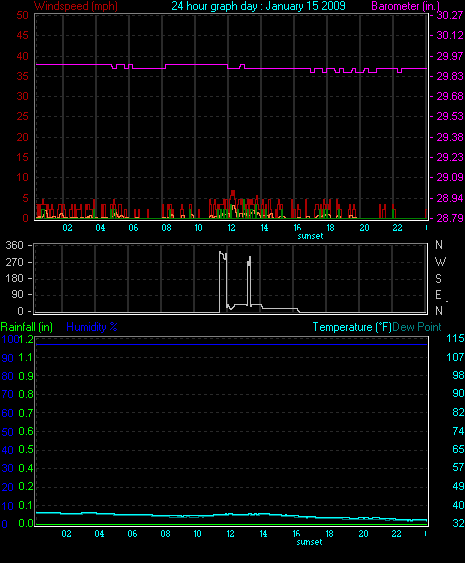Click the 360 degree wind direction label
Screen dimensions: 465x563
pos(14,246)
